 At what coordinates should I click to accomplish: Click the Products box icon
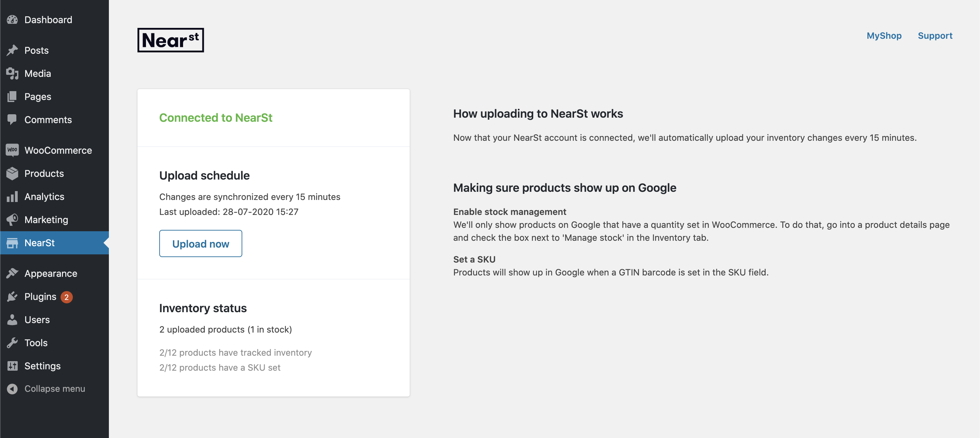(x=12, y=173)
